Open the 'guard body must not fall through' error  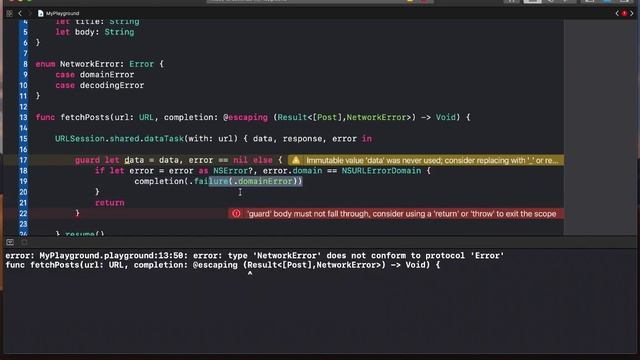pyautogui.click(x=396, y=213)
